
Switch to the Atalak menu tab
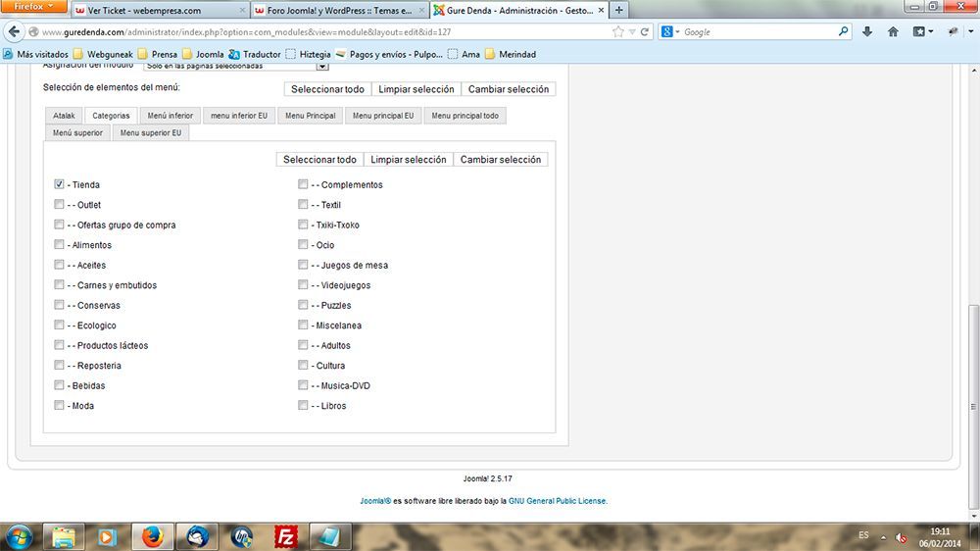click(64, 116)
